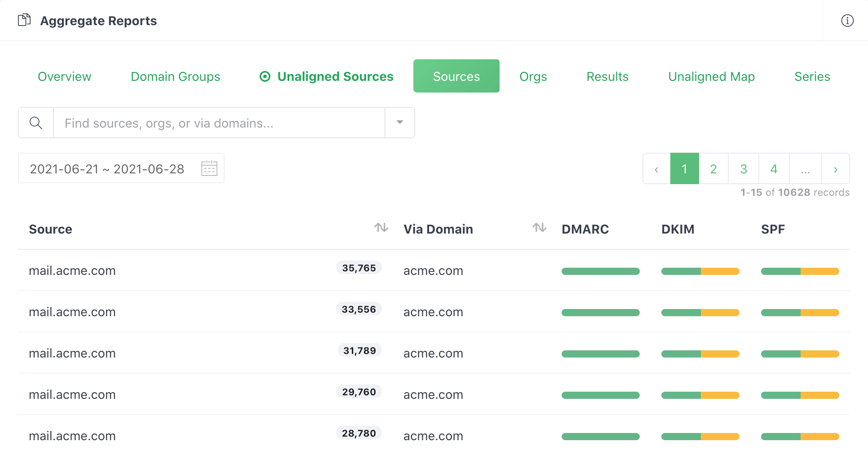
Task: Open the calendar date picker icon
Action: point(209,168)
